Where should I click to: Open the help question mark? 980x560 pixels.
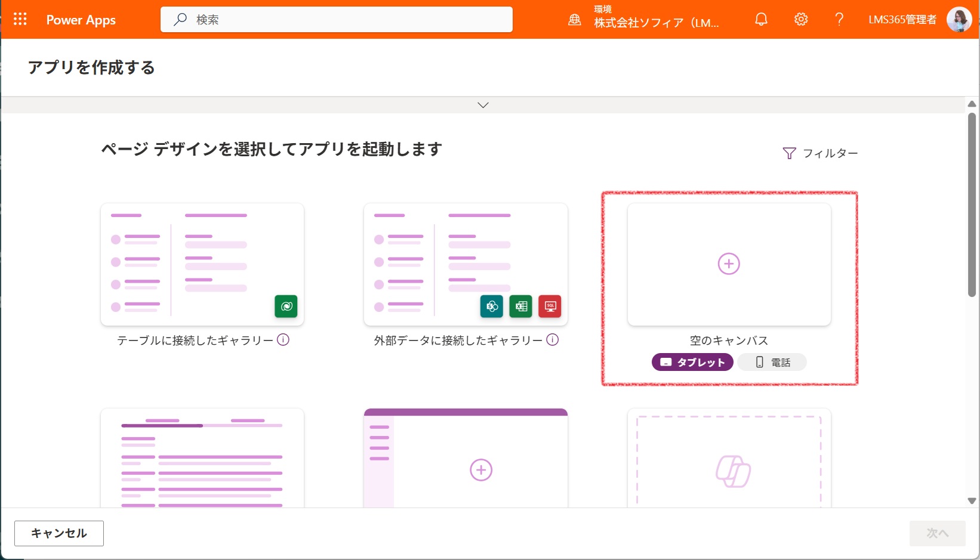(839, 20)
